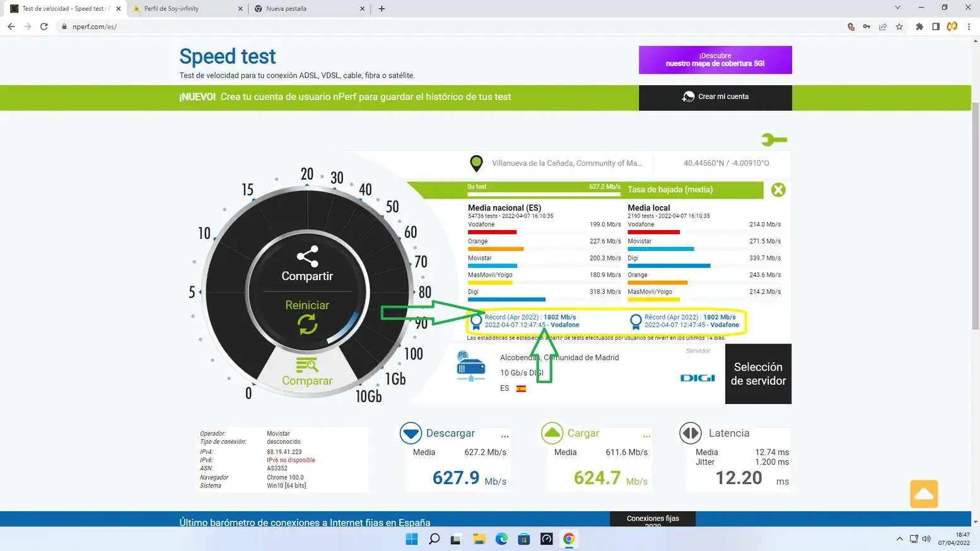Switch to Perfil de Soy-infinity tab
The image size is (980, 551).
tap(187, 9)
